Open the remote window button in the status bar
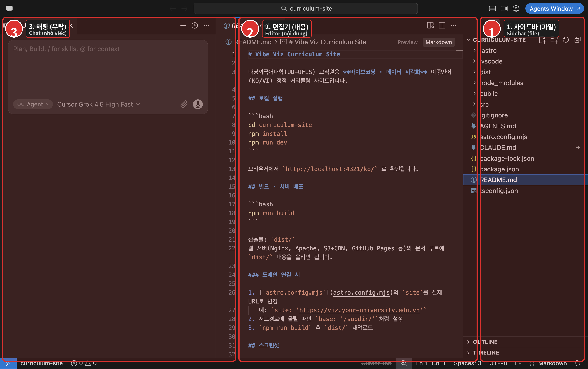The height and width of the screenshot is (369, 588). pos(8,363)
